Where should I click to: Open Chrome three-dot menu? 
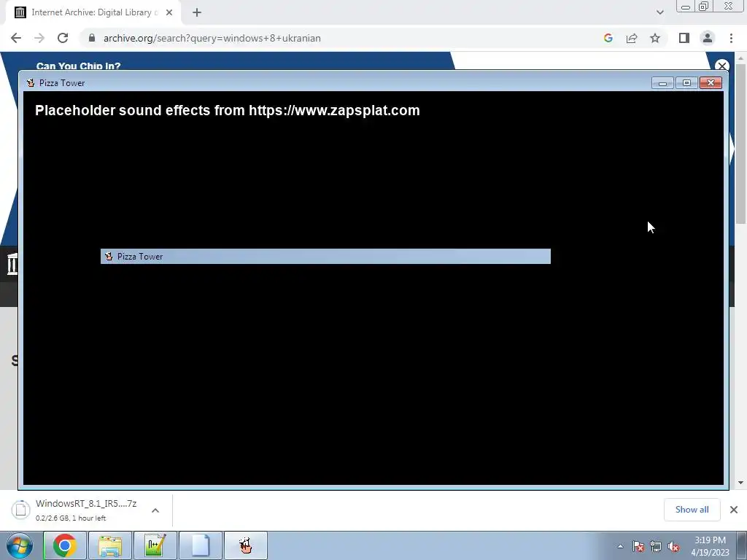731,38
